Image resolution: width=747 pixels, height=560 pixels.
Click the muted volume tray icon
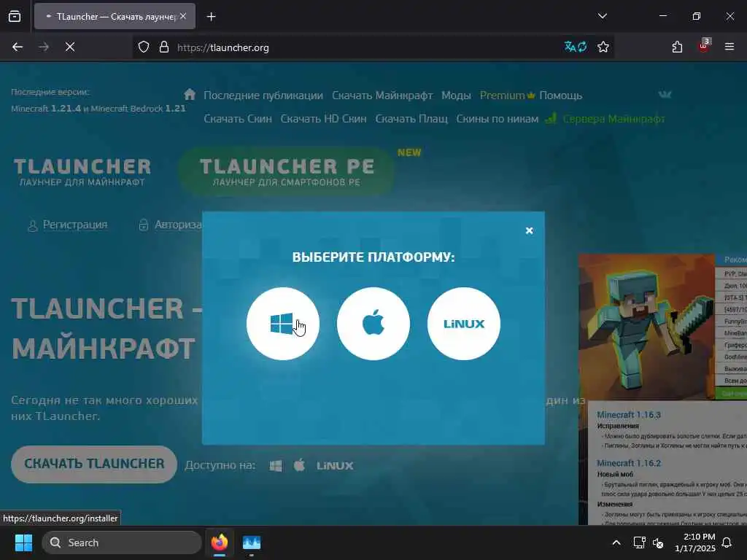(658, 542)
